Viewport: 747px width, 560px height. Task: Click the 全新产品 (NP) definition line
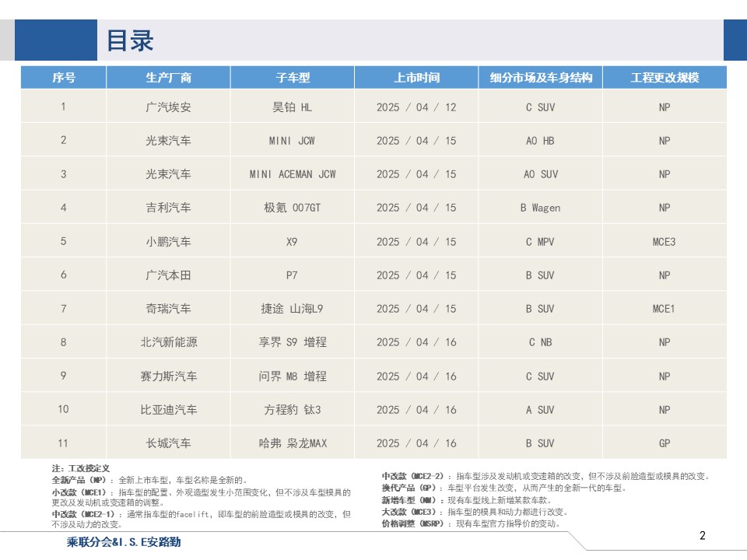149,480
